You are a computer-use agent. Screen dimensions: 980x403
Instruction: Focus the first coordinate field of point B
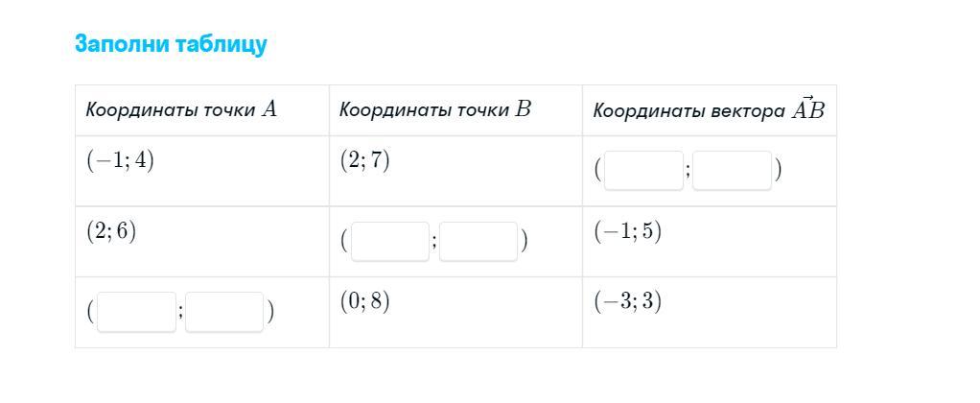click(x=390, y=241)
